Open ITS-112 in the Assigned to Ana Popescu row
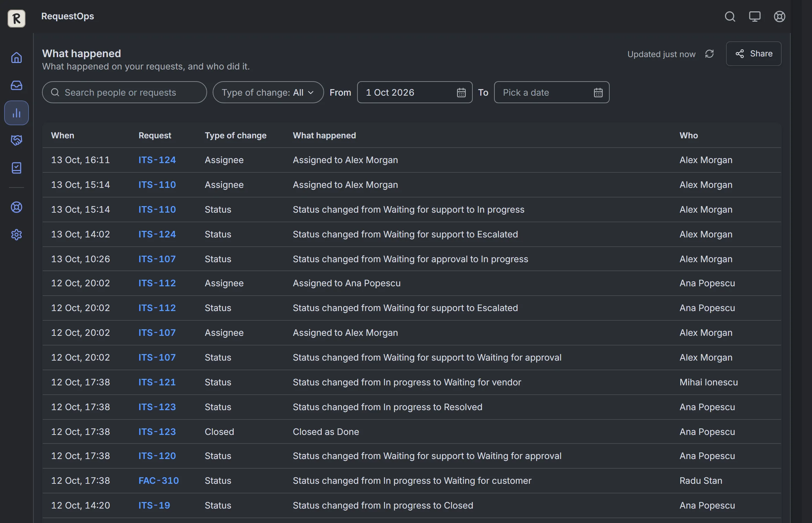Image resolution: width=812 pixels, height=523 pixels. point(157,283)
